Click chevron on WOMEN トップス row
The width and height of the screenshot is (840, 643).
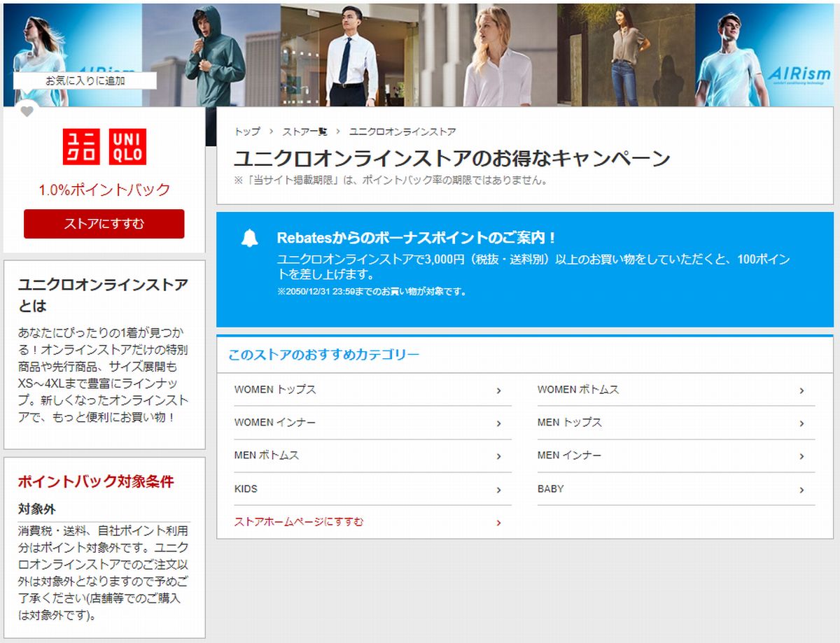click(x=498, y=391)
